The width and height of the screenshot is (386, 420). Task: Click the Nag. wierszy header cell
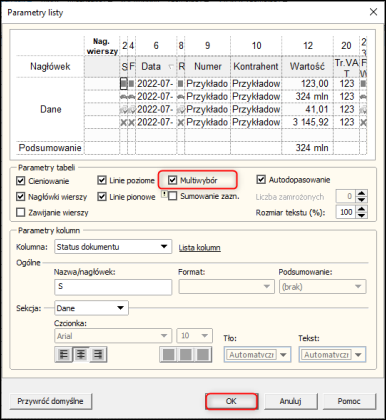[x=102, y=46]
